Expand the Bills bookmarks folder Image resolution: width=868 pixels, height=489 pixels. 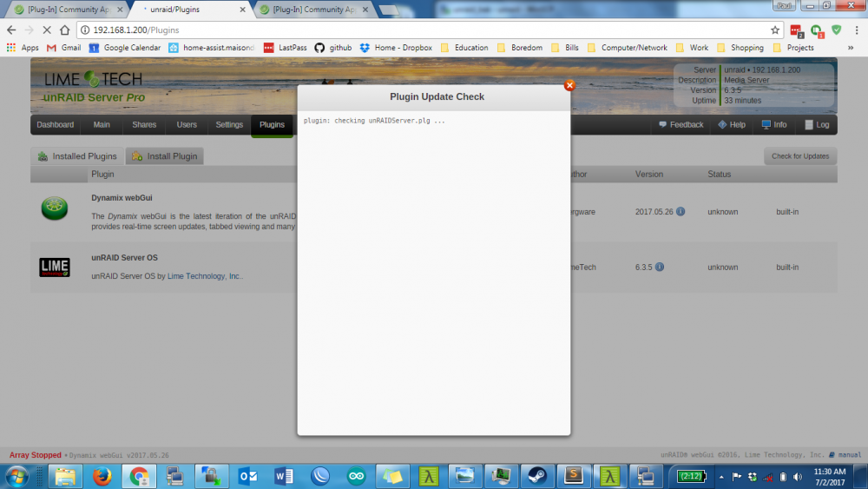pyautogui.click(x=565, y=48)
